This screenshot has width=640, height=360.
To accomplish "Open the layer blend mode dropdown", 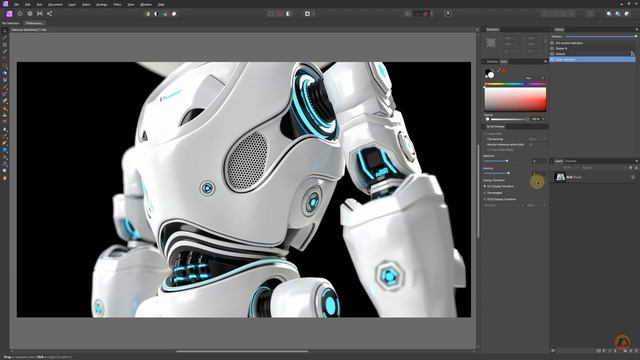I will (603, 168).
